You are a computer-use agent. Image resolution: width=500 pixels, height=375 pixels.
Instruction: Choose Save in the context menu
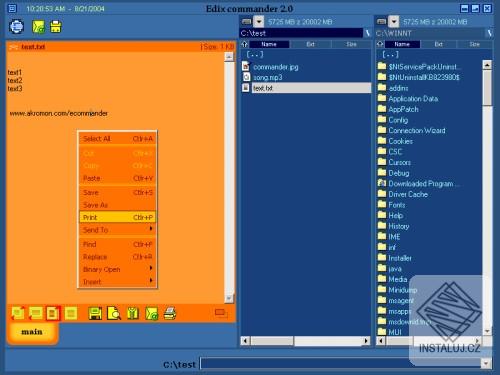point(117,192)
